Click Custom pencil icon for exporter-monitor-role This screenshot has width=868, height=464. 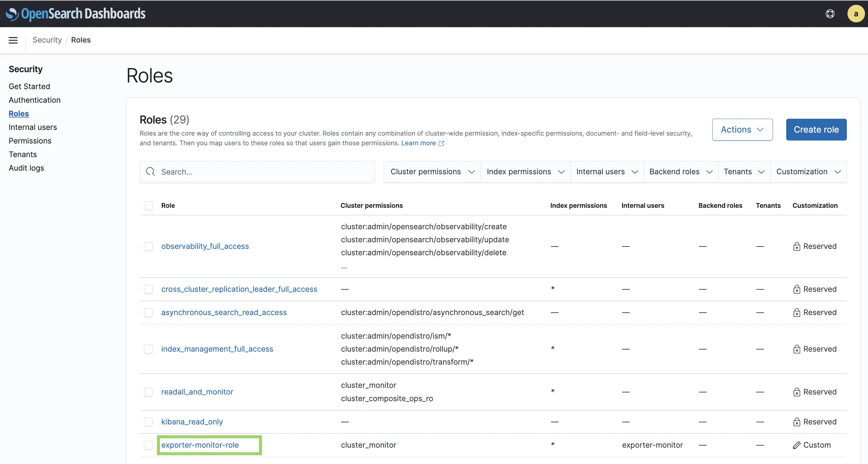(x=796, y=445)
